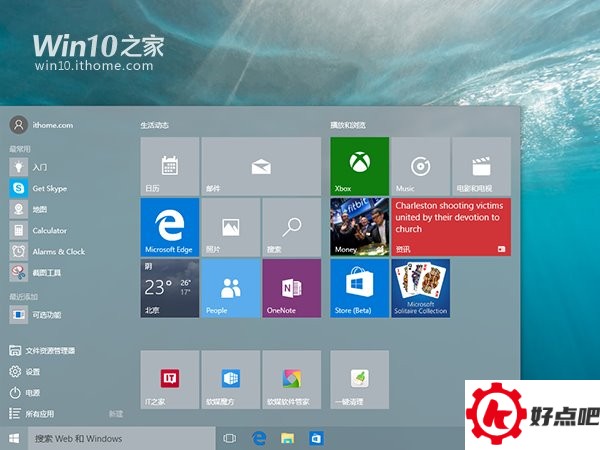Expand 所有应用 all apps list
The height and width of the screenshot is (450, 600).
tap(40, 413)
